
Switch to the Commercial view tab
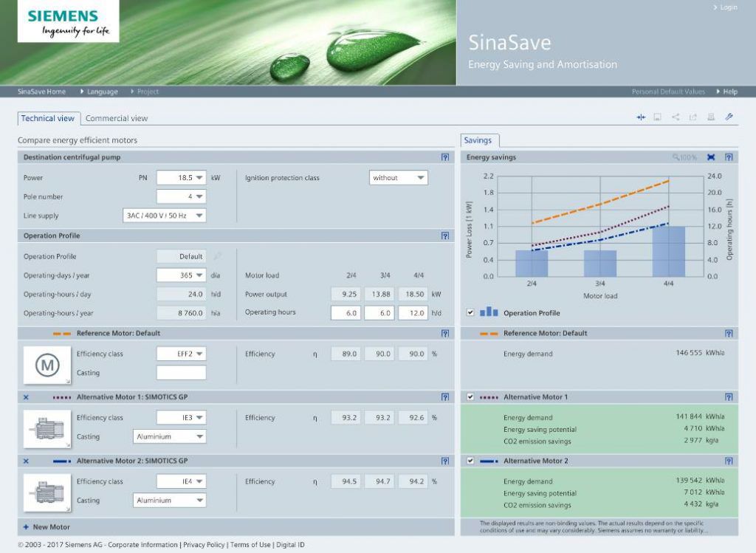(117, 118)
